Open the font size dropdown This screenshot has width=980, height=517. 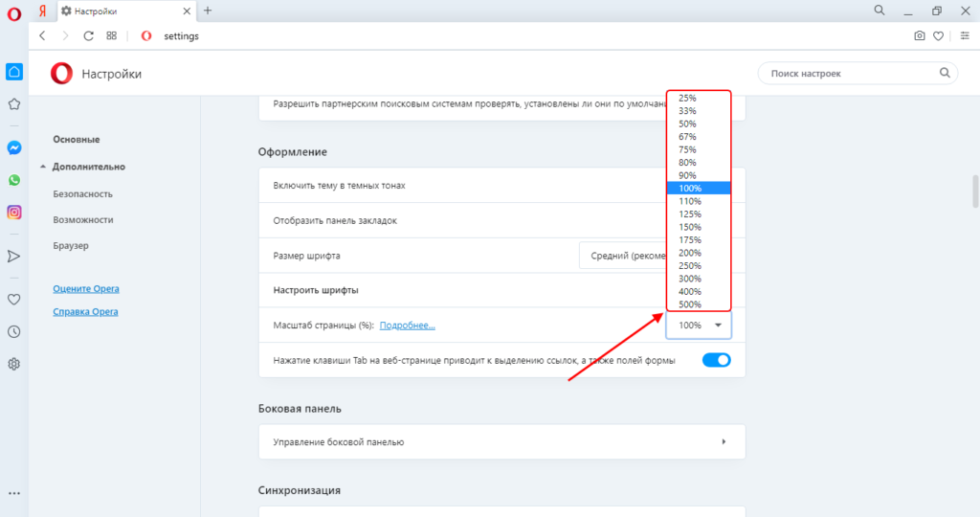coord(622,256)
